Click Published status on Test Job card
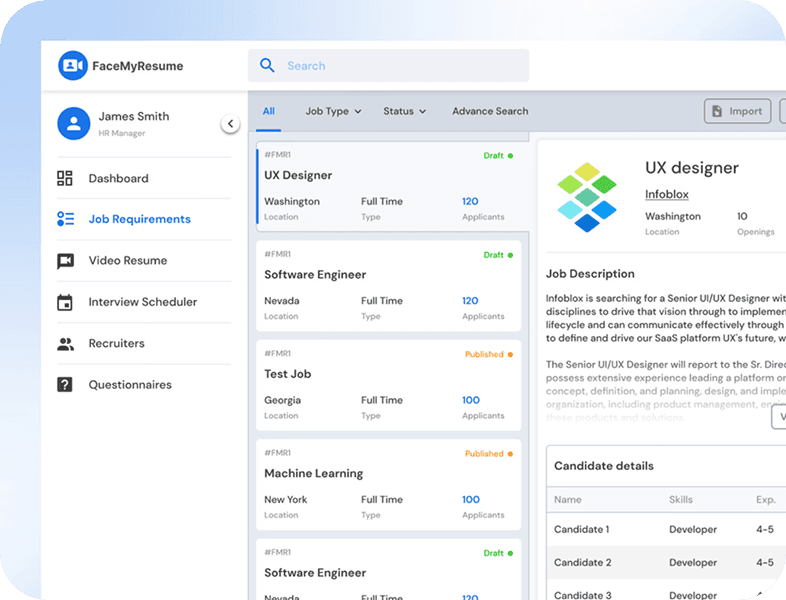786x600 pixels. coord(489,354)
